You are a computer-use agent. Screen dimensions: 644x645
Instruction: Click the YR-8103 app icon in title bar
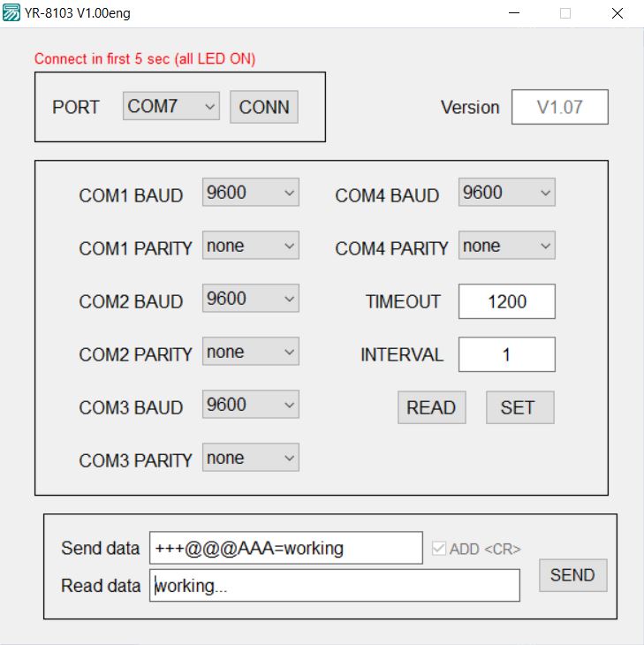click(x=11, y=13)
